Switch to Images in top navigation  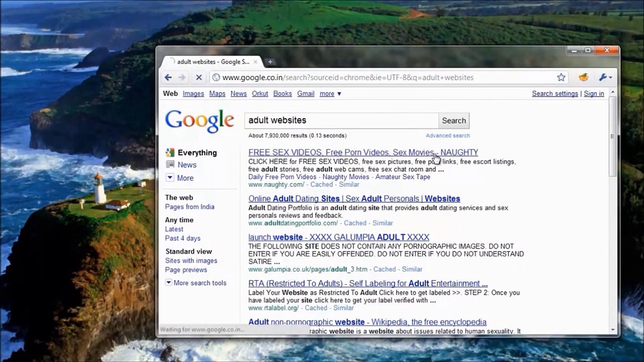point(193,94)
